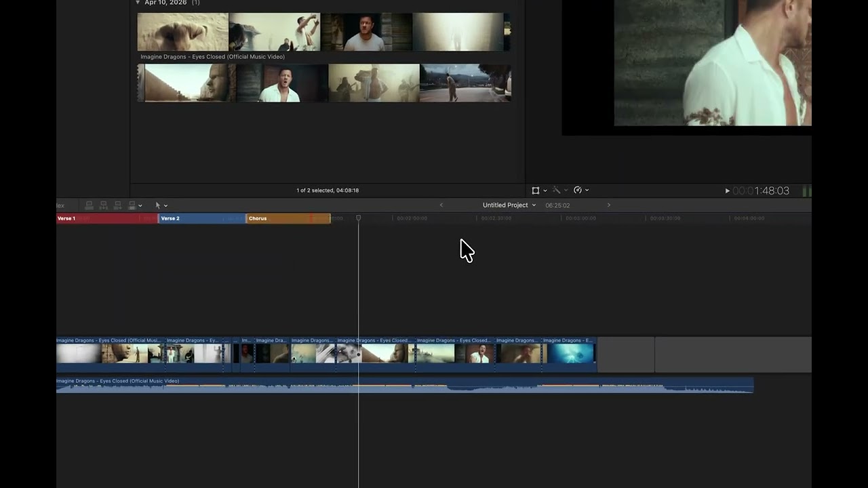Image resolution: width=868 pixels, height=488 pixels.
Task: Collapse the Apr 10, 2026 event group
Action: tap(138, 3)
